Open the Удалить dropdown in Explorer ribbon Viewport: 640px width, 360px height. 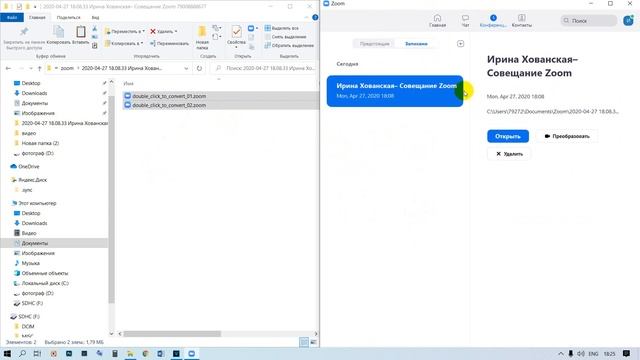(x=163, y=31)
